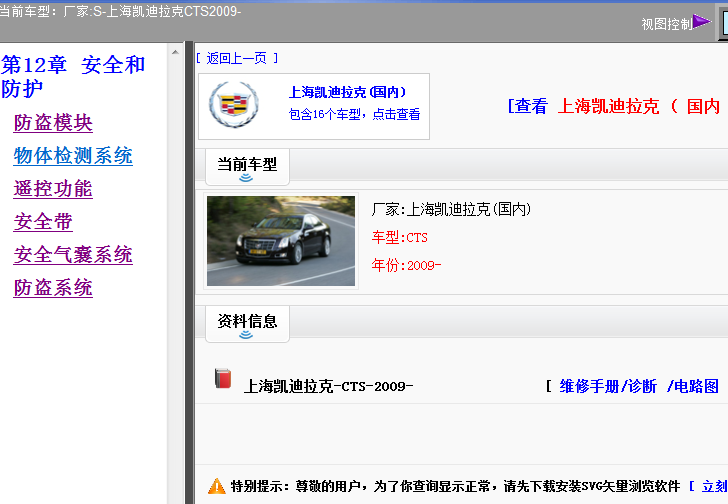Viewport: 728px width, 504px height.
Task: Click the chevron under 资料信息 tab
Action: tap(246, 335)
